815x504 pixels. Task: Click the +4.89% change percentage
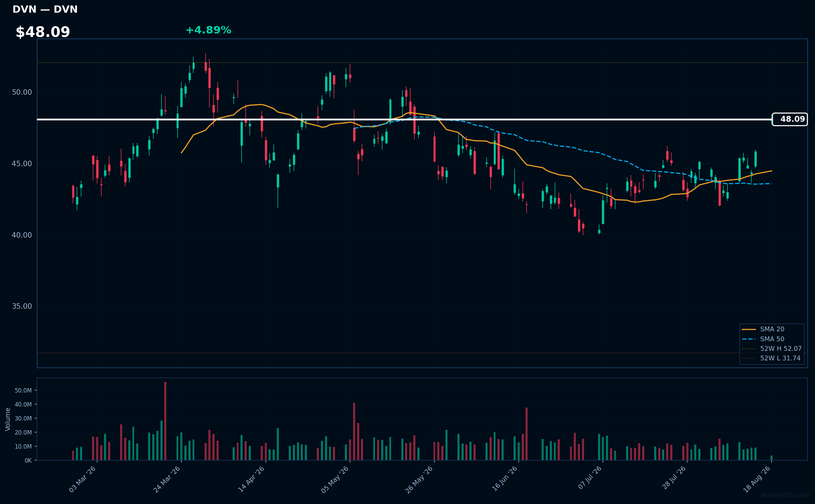(x=208, y=30)
